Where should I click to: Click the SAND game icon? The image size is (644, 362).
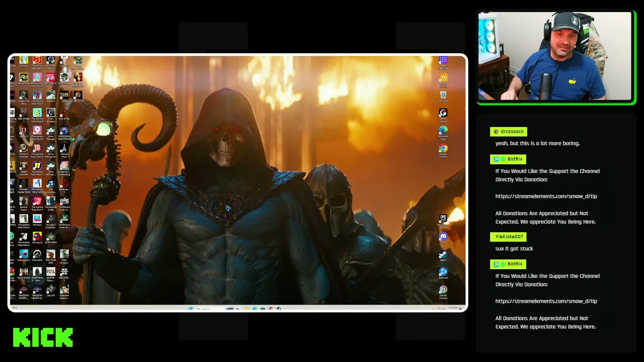(x=64, y=97)
